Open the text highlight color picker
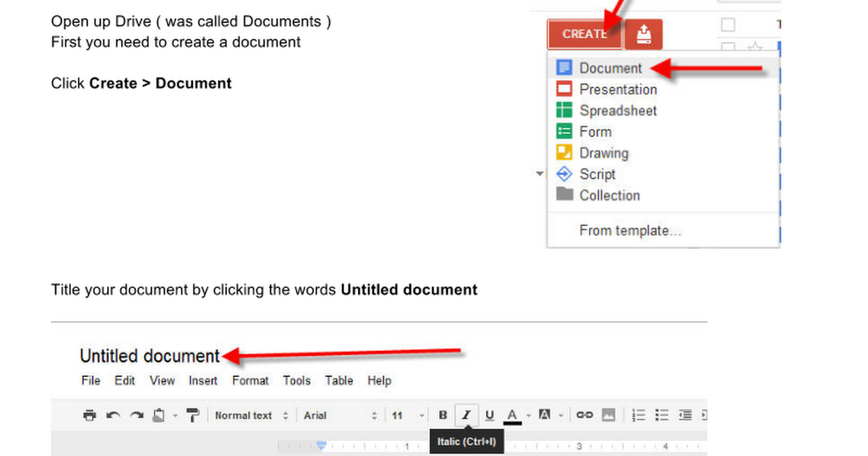The width and height of the screenshot is (868, 456). [x=545, y=415]
